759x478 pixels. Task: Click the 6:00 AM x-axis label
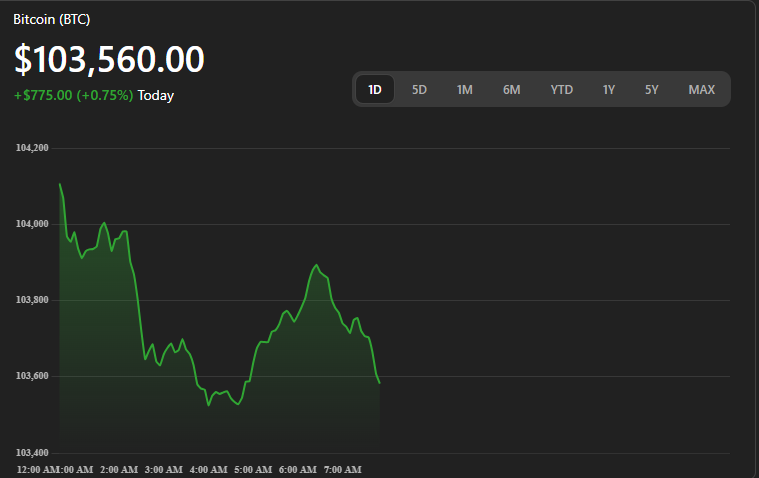[x=297, y=469]
